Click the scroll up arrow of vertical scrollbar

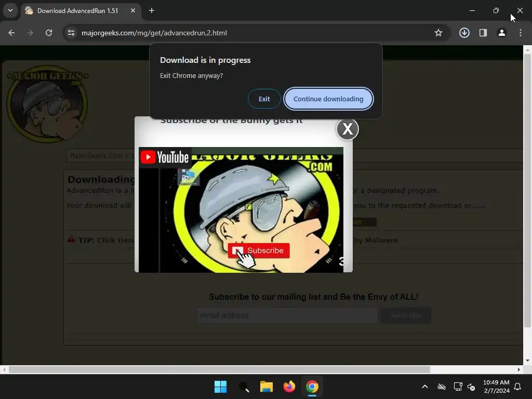click(x=528, y=49)
